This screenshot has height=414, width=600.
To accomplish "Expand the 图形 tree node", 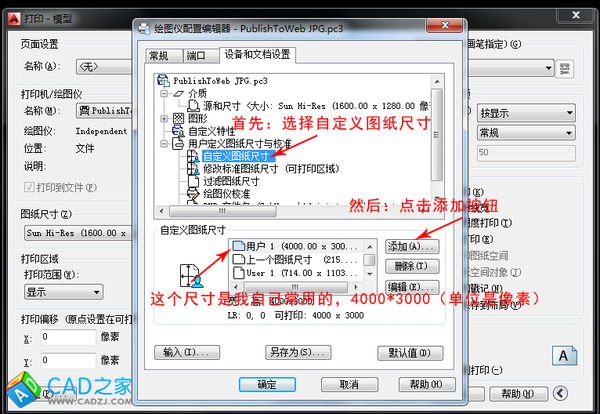I will [164, 119].
